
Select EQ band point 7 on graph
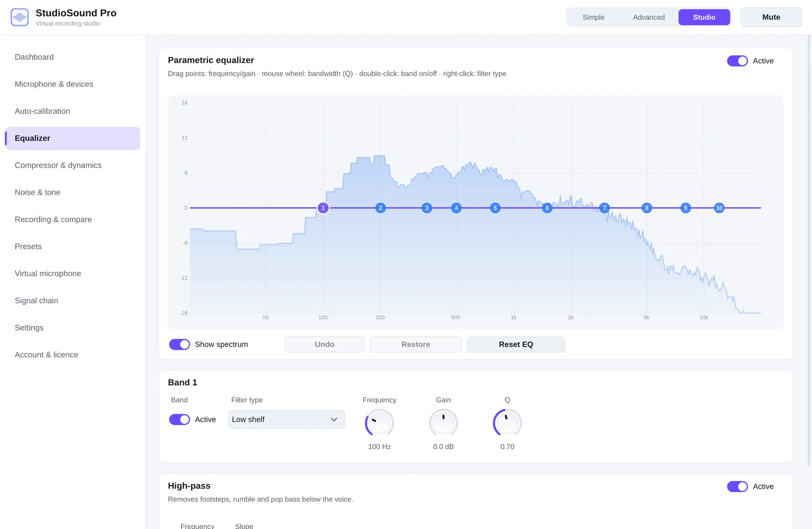coord(604,208)
